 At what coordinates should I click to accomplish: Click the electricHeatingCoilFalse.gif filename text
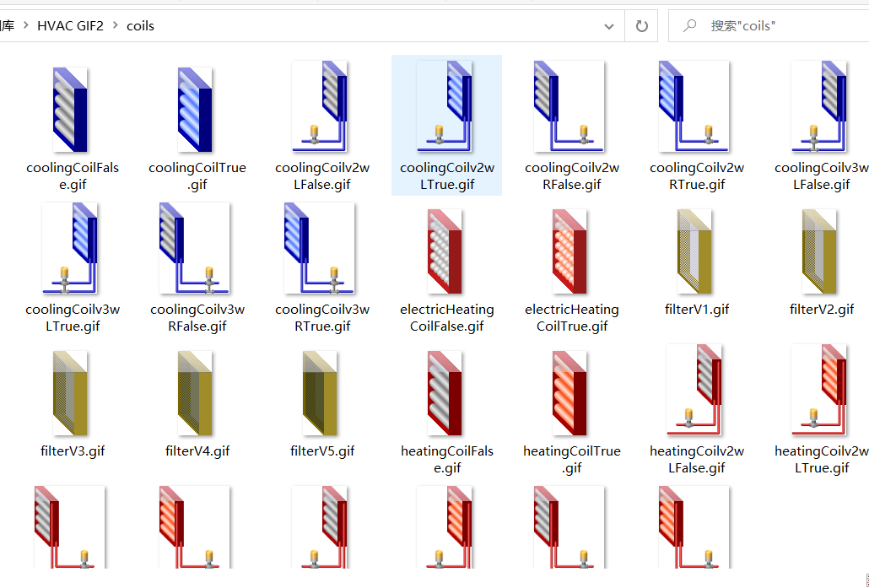coord(447,317)
